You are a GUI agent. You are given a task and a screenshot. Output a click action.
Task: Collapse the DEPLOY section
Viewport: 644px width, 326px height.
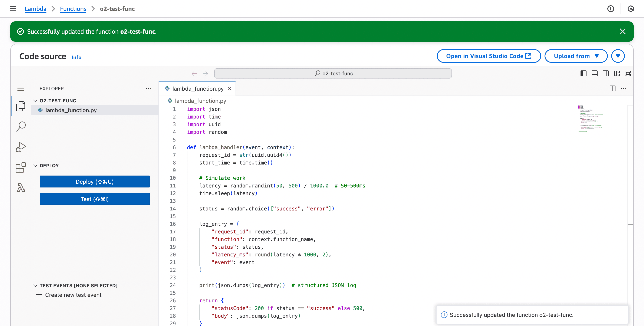click(x=35, y=165)
